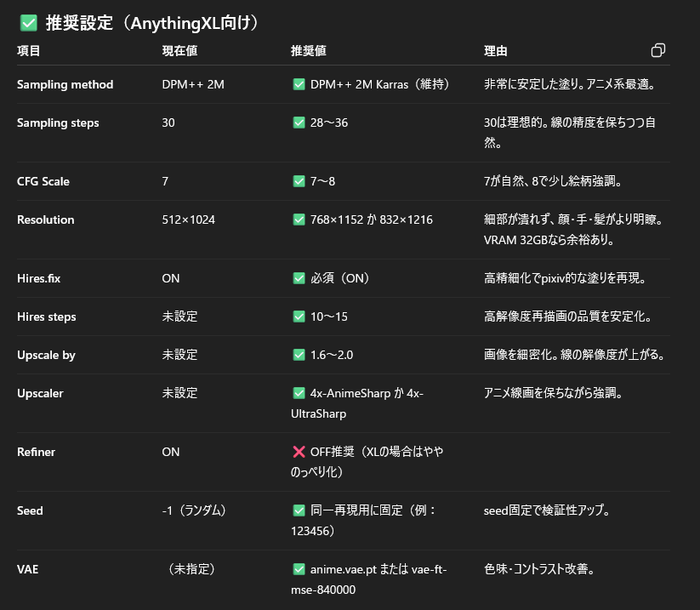This screenshot has height=610, width=700.
Task: Click the green check next to 必須（ON）
Action: coord(299,278)
